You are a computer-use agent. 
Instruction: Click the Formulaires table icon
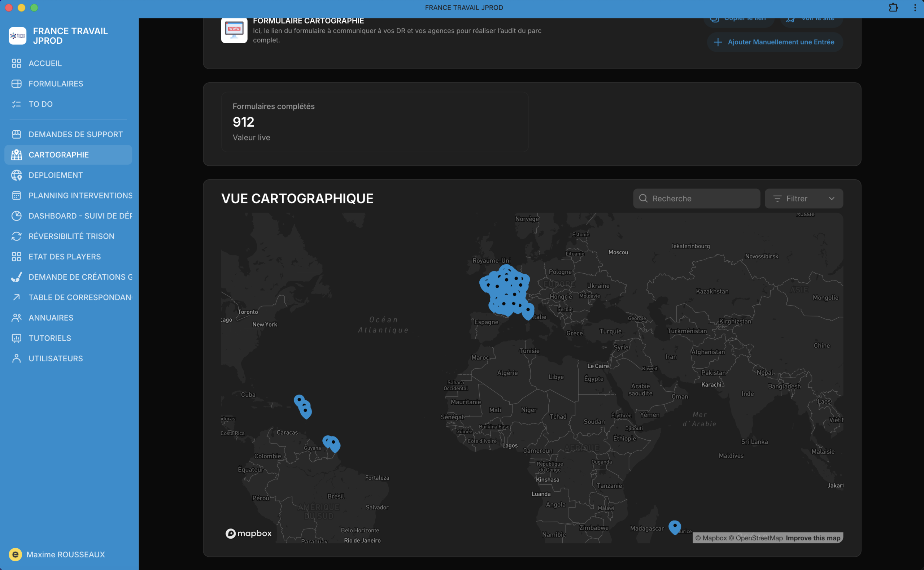point(16,84)
